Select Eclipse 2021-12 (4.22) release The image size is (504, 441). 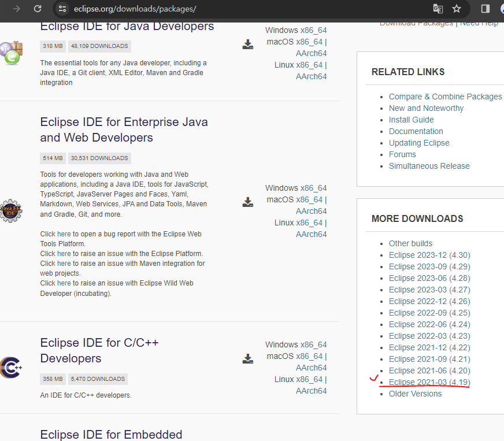(x=429, y=348)
